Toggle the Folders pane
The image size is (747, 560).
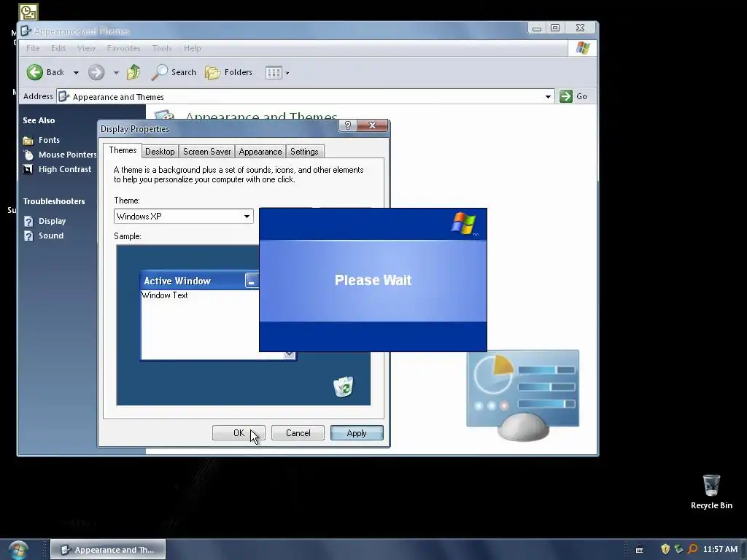pyautogui.click(x=229, y=72)
